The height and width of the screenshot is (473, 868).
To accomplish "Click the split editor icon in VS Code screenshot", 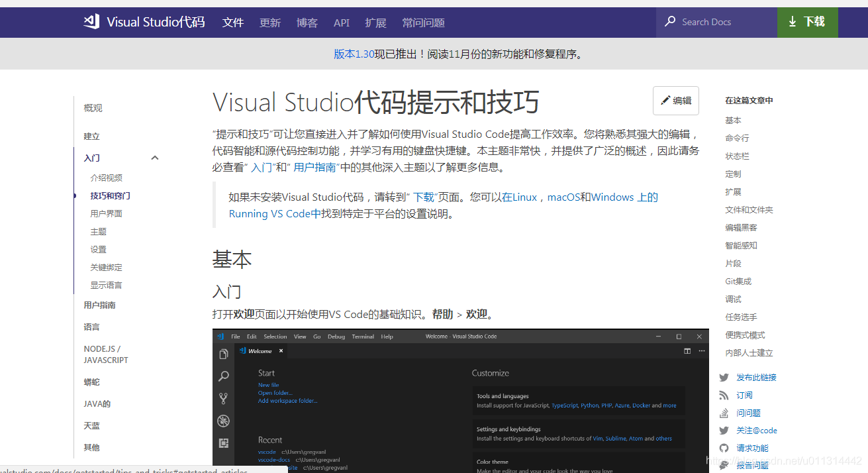I will [687, 351].
